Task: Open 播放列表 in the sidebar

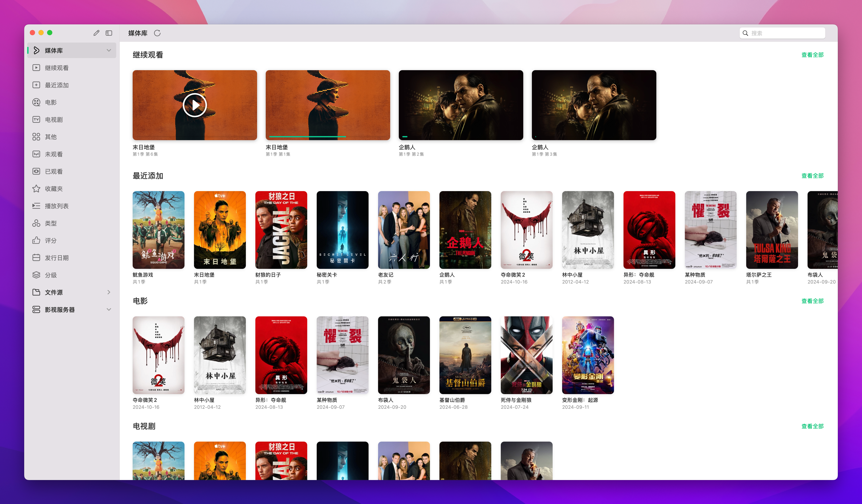Action: 72,206
